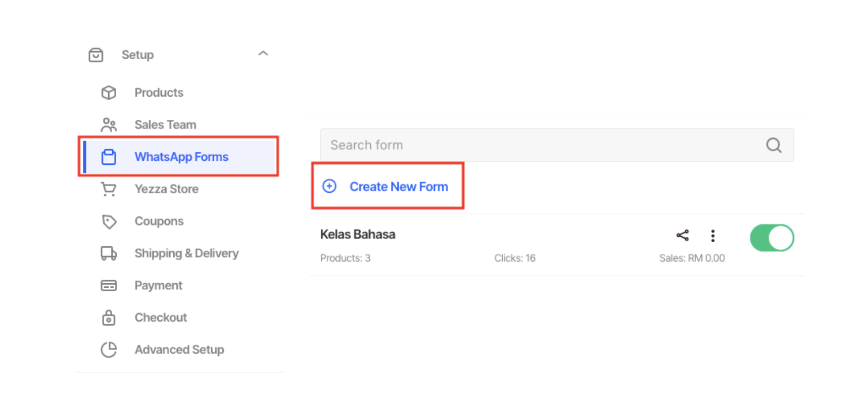Go to Payment settings

tap(158, 286)
